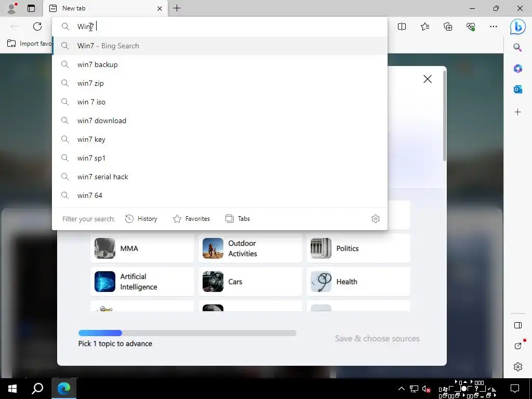Click the profile avatar icon
The height and width of the screenshot is (399, 532).
pos(12,8)
